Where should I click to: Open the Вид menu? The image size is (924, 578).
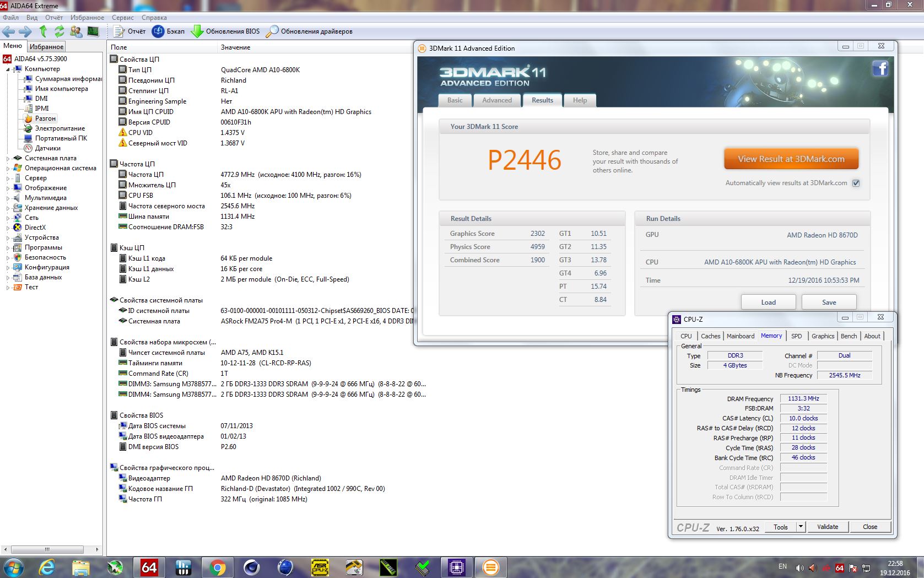[x=32, y=18]
